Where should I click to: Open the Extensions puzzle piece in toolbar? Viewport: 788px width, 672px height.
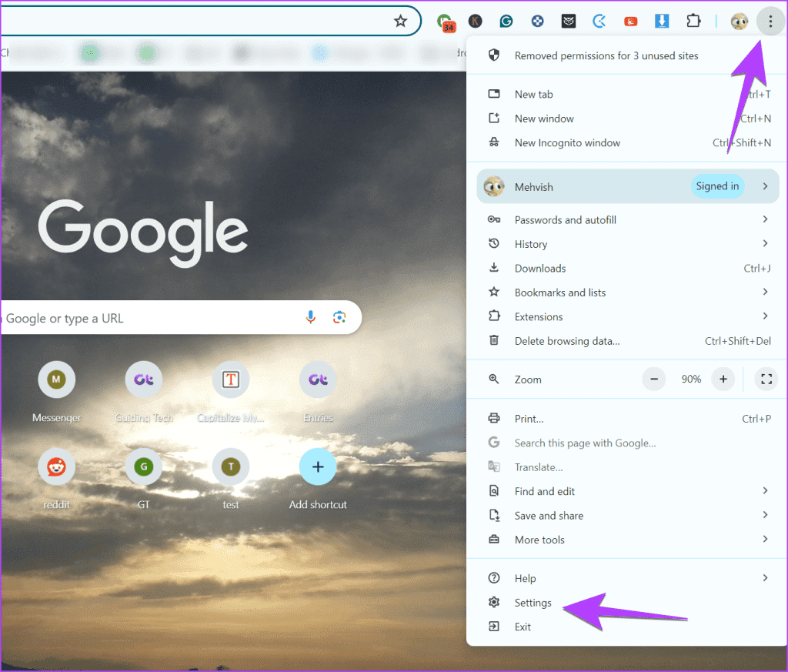[693, 21]
